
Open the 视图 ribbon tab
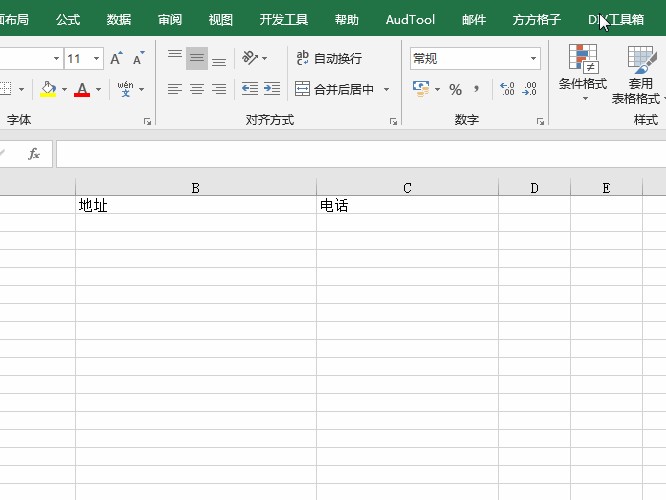[x=221, y=20]
